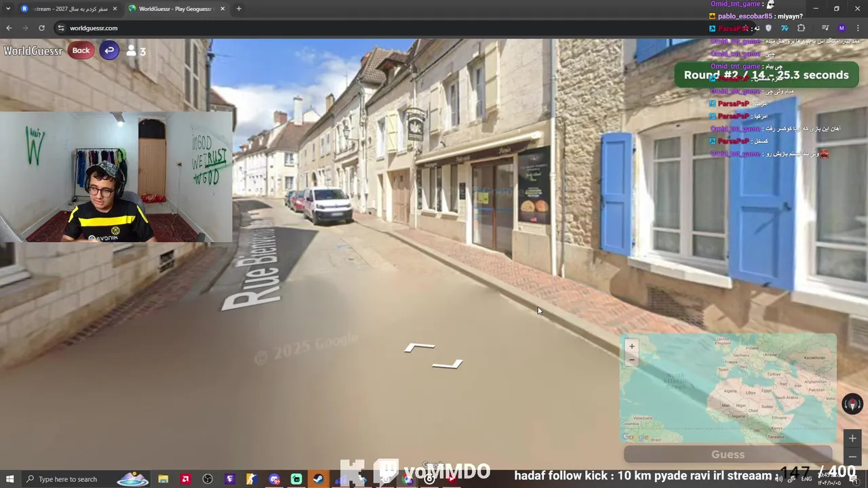
Task: Go forward in browser history
Action: coord(25,28)
